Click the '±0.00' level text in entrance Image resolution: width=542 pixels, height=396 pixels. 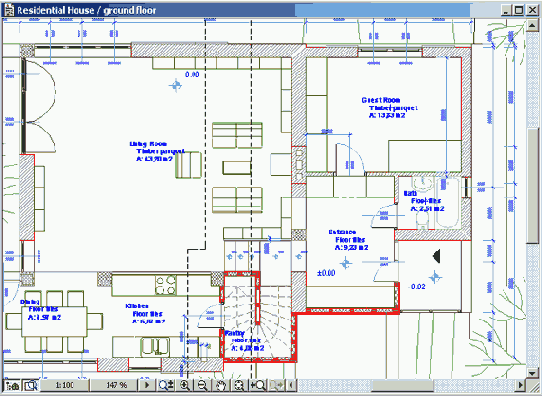tap(326, 273)
